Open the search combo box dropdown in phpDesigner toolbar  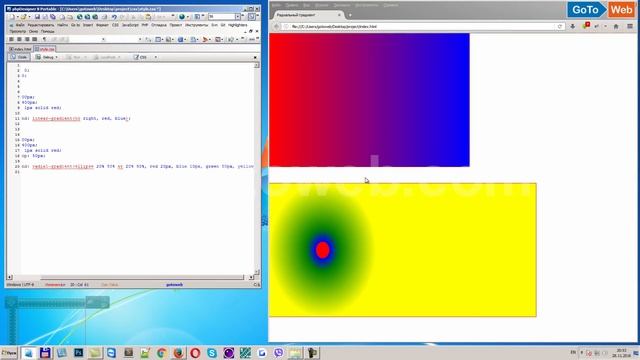click(x=238, y=17)
